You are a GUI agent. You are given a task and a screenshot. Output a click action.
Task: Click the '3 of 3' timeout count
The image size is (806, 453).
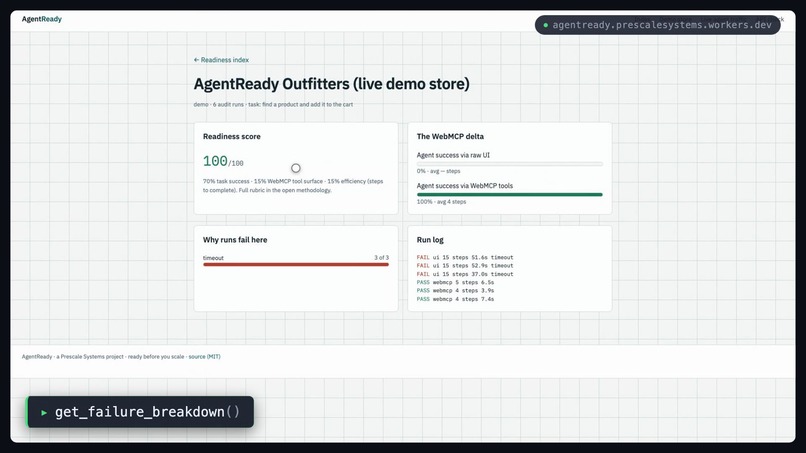381,258
